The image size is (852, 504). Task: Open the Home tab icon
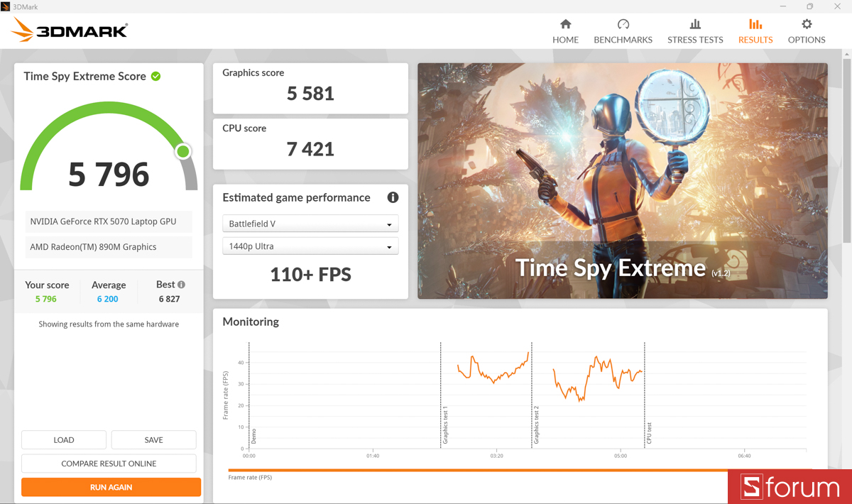[566, 24]
